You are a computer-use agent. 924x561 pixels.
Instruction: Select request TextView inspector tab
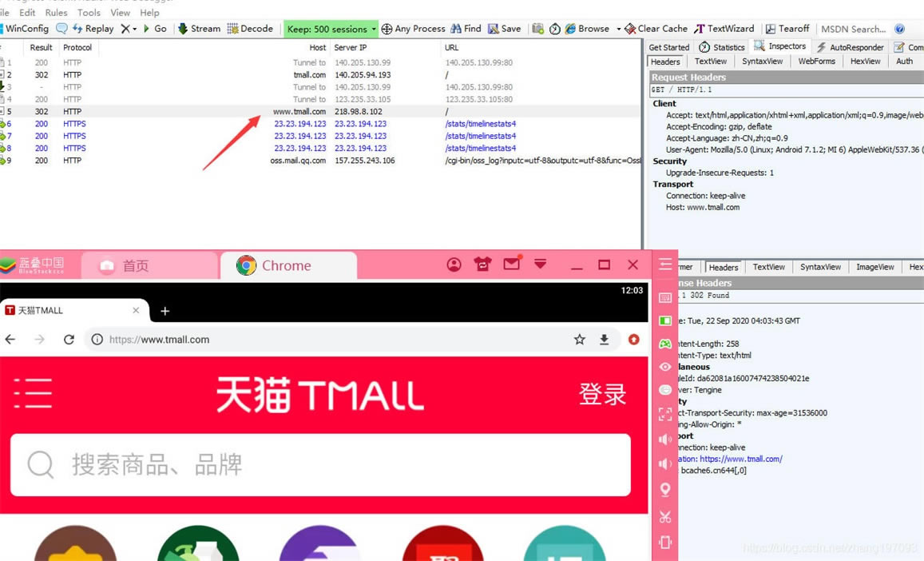[710, 62]
